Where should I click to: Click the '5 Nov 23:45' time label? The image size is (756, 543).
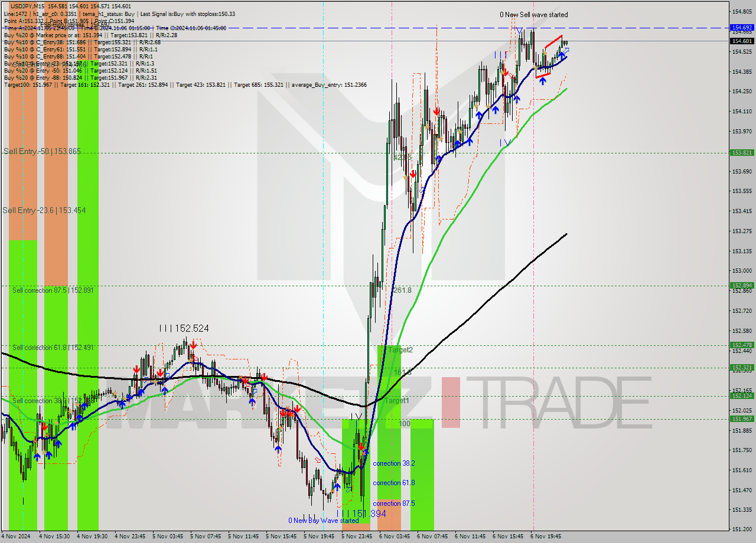click(x=357, y=537)
